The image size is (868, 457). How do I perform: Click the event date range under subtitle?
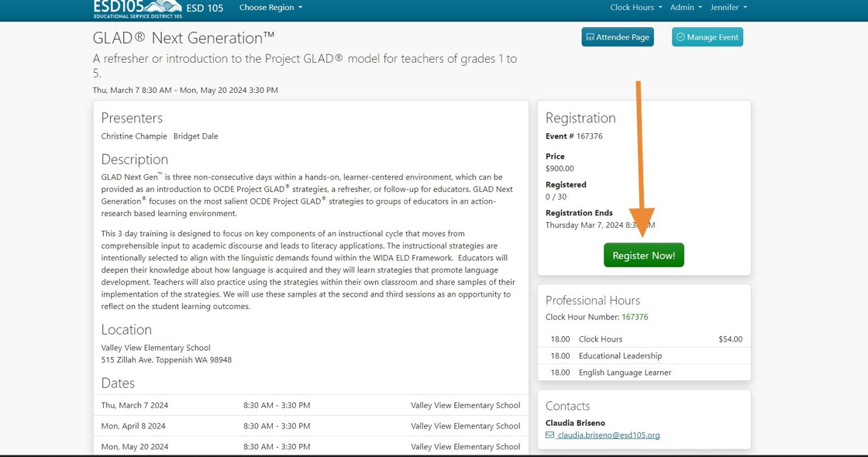pos(185,90)
